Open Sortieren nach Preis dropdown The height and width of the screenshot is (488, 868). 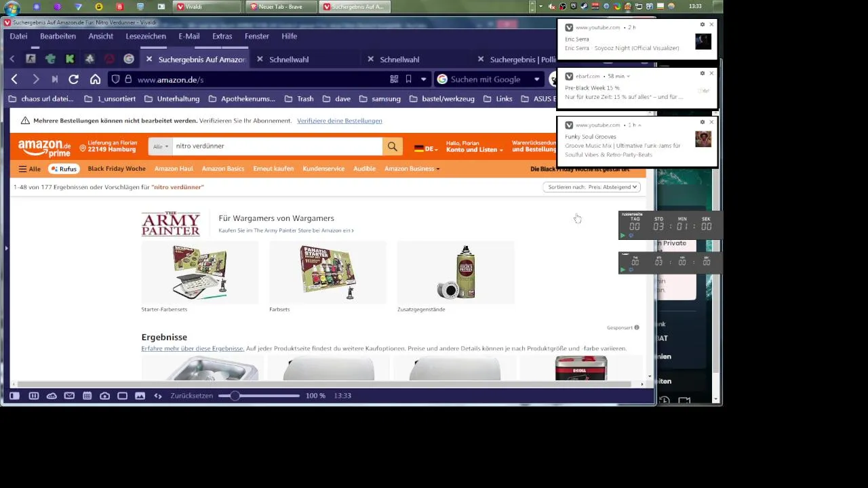click(x=591, y=187)
